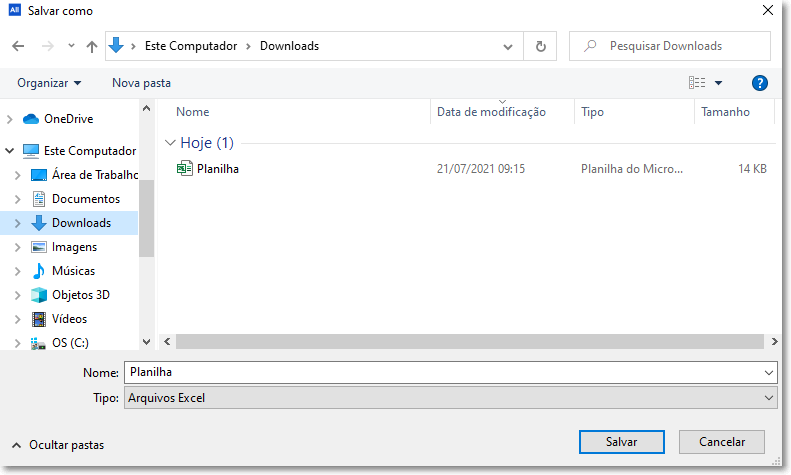Click the Up one level arrow

[x=92, y=46]
